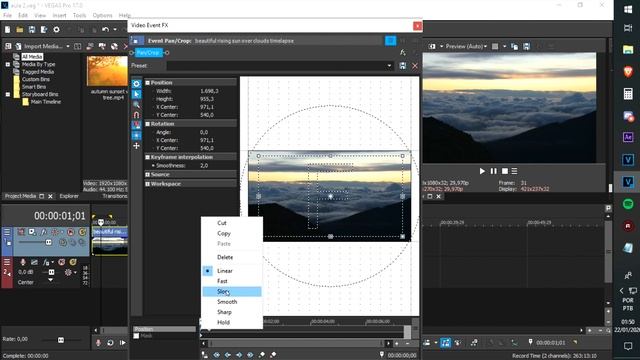Toggle Mute on the video track header
This screenshot has height=360, width=640.
(x=71, y=232)
